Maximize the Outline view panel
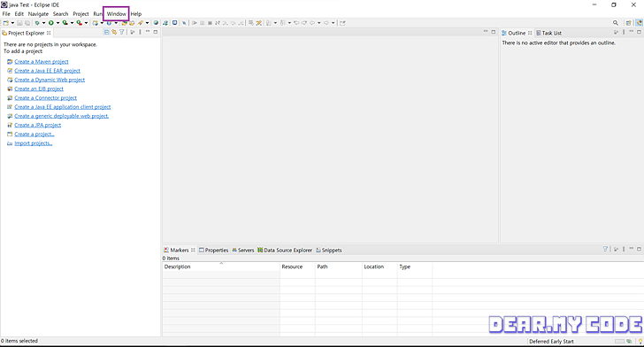This screenshot has width=644, height=347. click(639, 32)
